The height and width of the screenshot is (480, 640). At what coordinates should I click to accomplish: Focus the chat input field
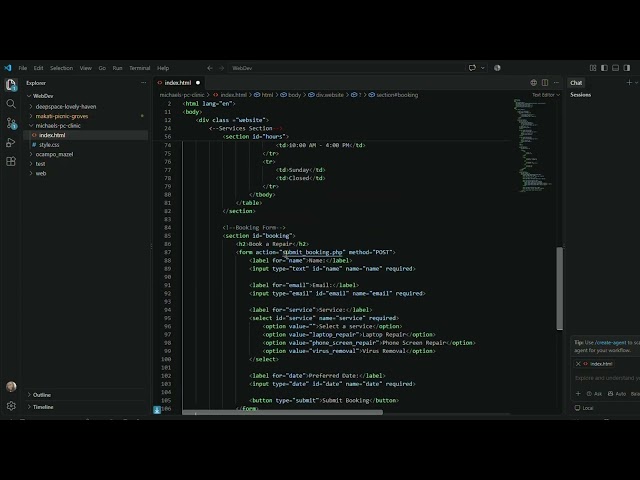pyautogui.click(x=607, y=378)
